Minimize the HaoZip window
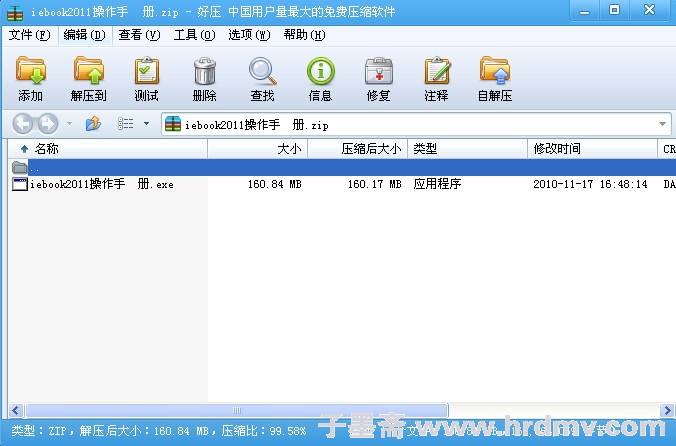 [x=584, y=11]
